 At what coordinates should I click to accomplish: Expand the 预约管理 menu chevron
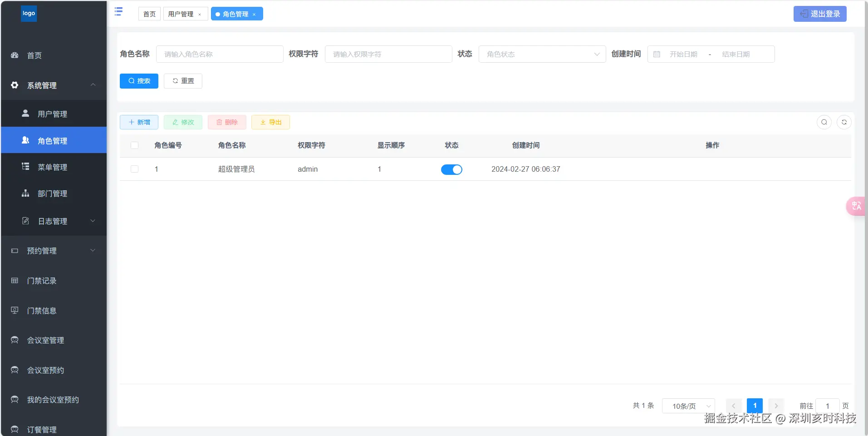click(93, 251)
